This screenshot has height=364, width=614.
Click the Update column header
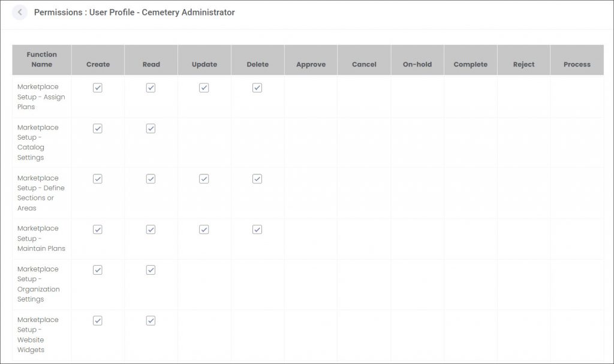point(204,59)
